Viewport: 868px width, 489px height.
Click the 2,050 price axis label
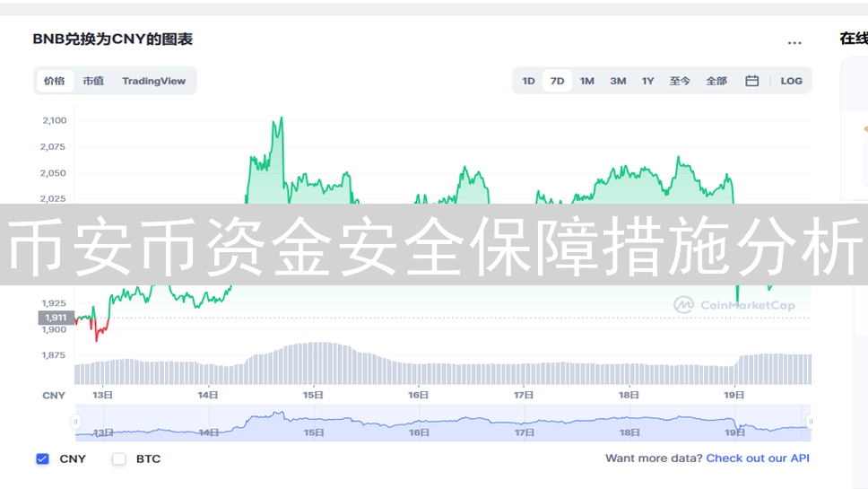tap(53, 173)
